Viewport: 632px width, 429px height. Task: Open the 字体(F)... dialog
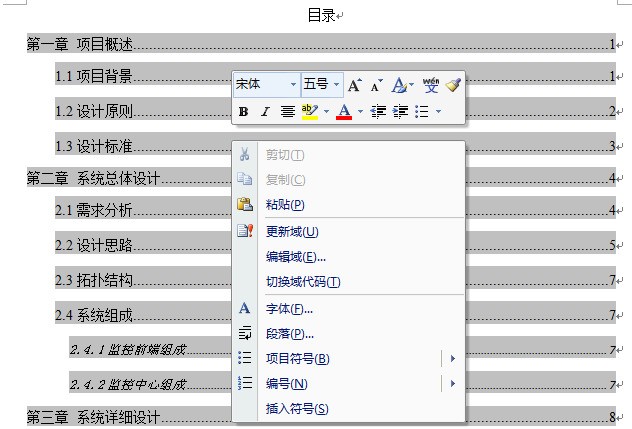pyautogui.click(x=289, y=309)
